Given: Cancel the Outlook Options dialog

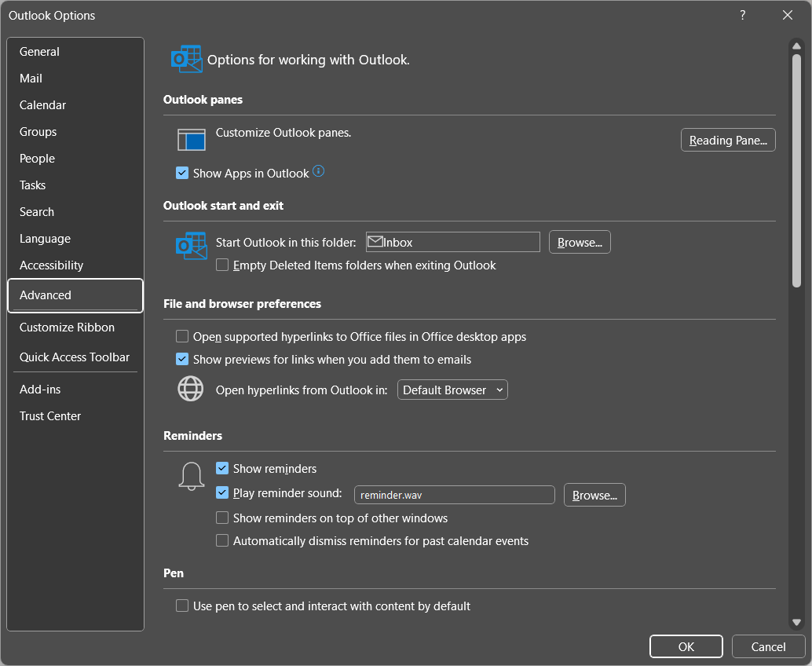Looking at the screenshot, I should 768,646.
